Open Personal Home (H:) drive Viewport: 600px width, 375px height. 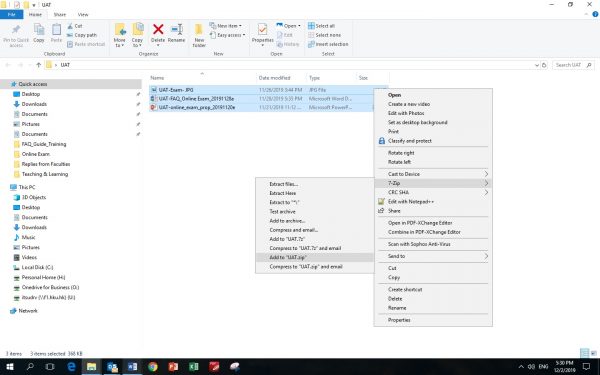[43, 277]
